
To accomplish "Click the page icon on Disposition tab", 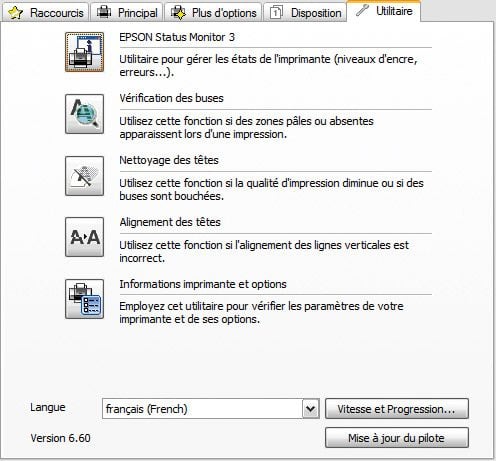I will 276,13.
